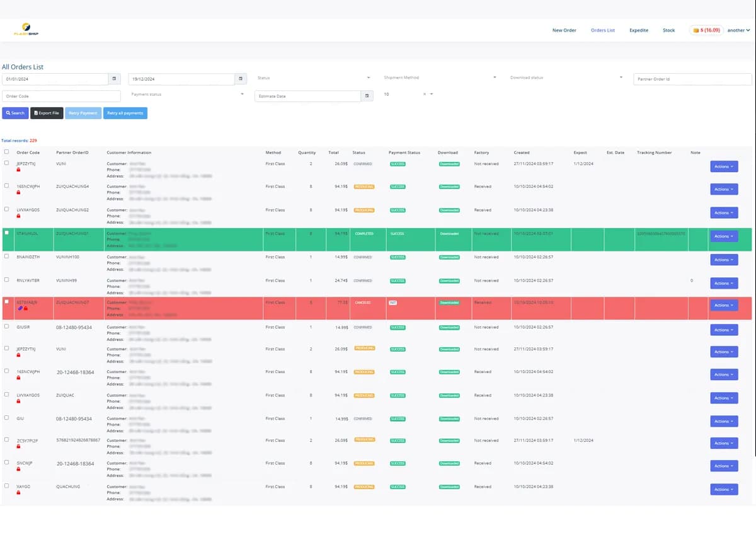Expand the Status filter dropdown
Image resolution: width=756 pixels, height=537 pixels.
pyautogui.click(x=314, y=78)
